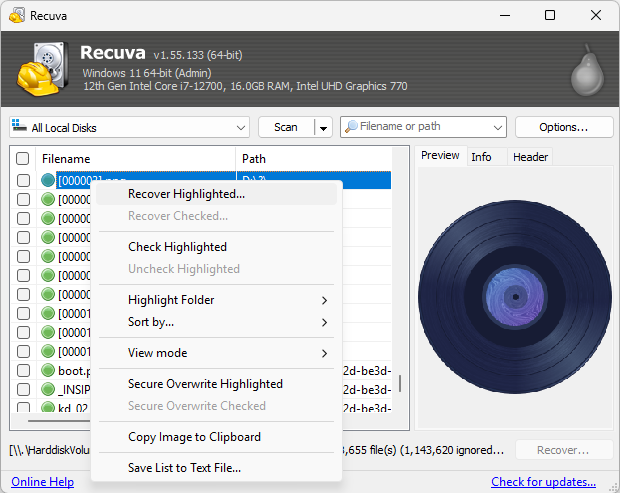Click the magnifier icon in filename search box
This screenshot has width=620, height=493.
point(351,127)
